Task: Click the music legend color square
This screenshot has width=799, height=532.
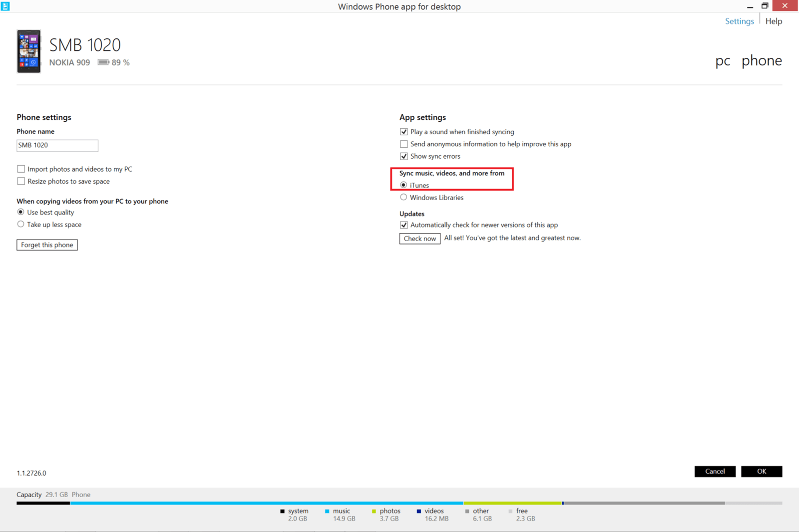Action: coord(327,511)
